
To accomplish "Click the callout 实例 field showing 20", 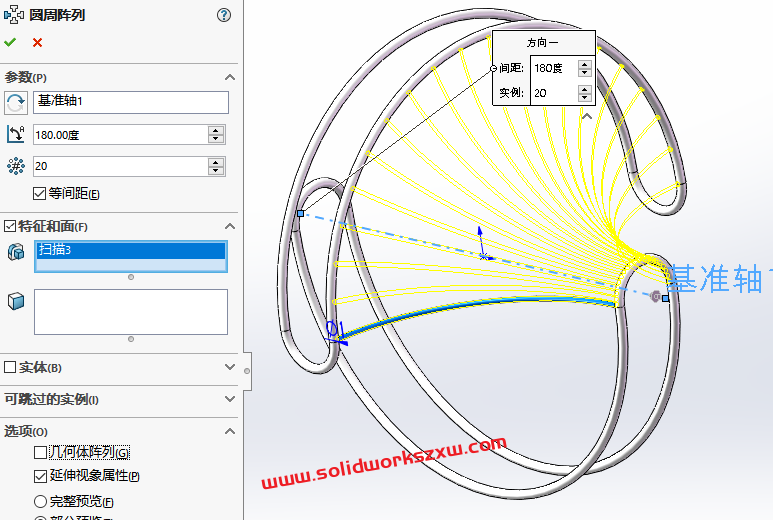I will pyautogui.click(x=554, y=93).
